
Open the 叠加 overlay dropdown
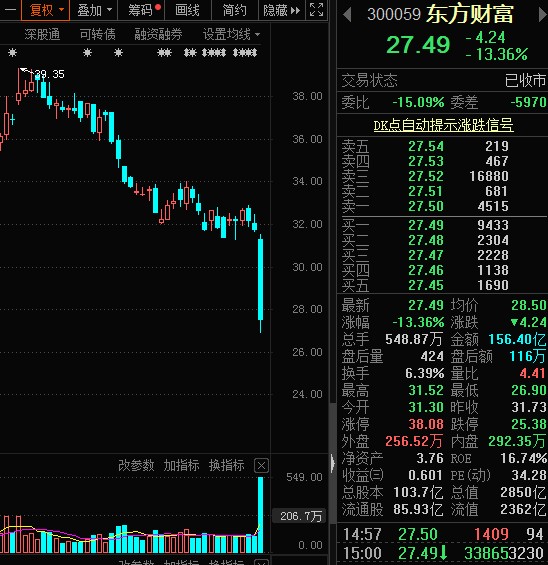tap(94, 10)
